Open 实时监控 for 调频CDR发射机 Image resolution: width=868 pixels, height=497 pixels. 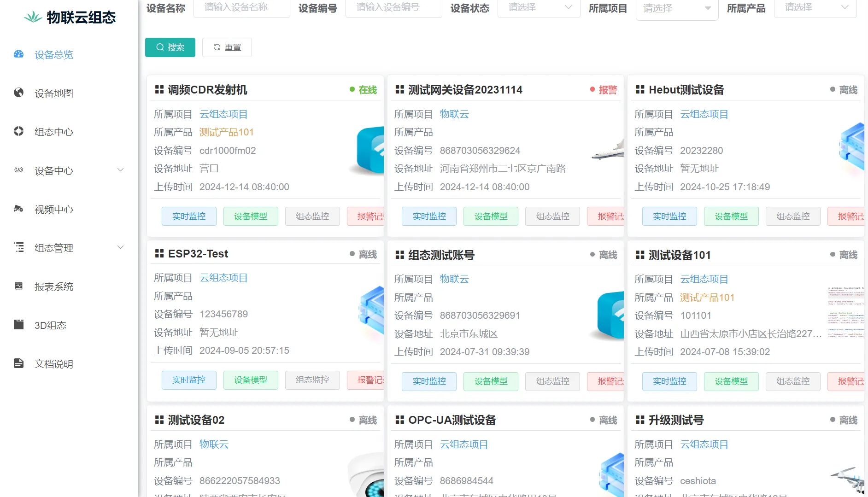[x=189, y=216]
